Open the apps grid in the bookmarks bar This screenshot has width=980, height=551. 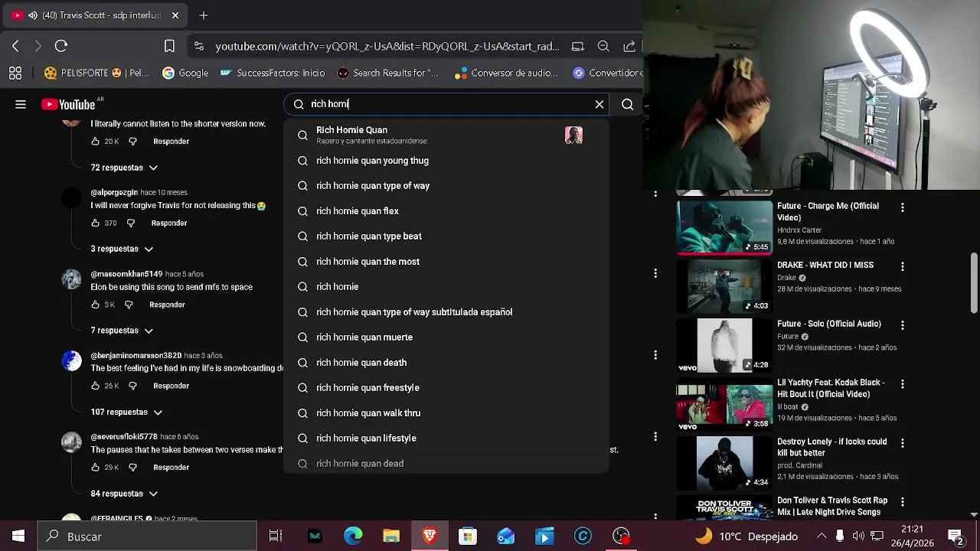tap(15, 73)
